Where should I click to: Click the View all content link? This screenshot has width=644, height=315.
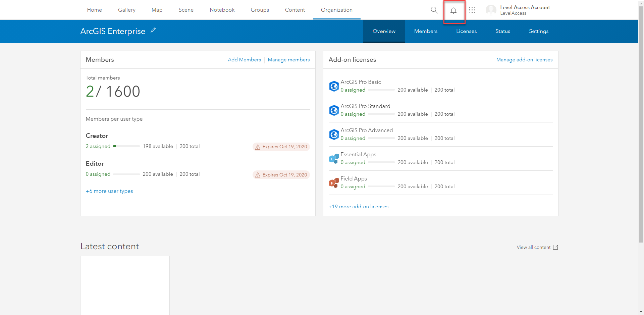(x=534, y=247)
